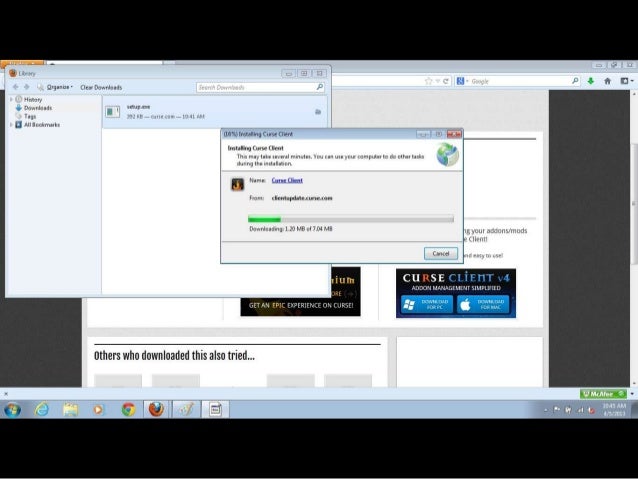Click the setup.exe file icon
The height and width of the screenshot is (479, 638).
[113, 112]
